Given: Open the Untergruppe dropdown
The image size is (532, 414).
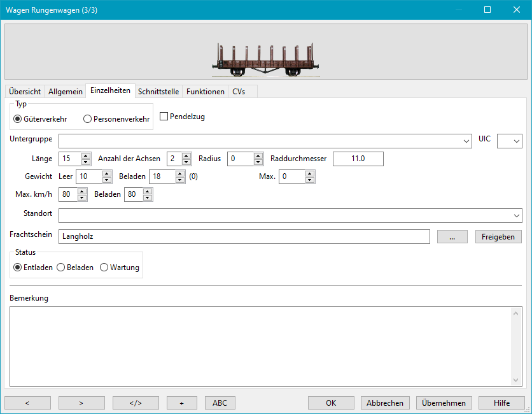Looking at the screenshot, I should 466,141.
